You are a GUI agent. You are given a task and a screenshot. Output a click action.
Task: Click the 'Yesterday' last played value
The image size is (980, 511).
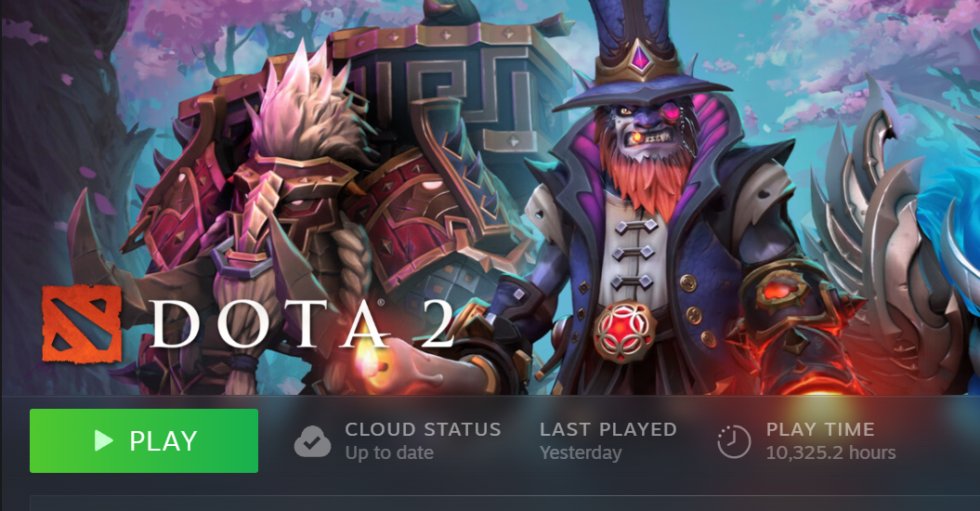coord(581,452)
